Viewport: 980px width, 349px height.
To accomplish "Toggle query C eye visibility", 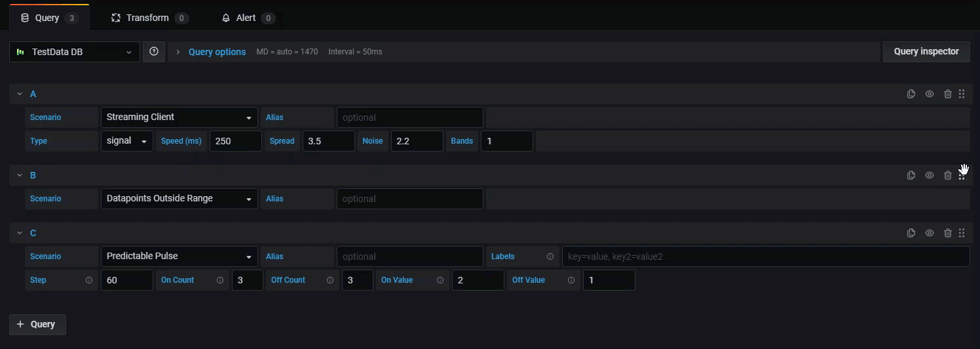I will coord(929,233).
